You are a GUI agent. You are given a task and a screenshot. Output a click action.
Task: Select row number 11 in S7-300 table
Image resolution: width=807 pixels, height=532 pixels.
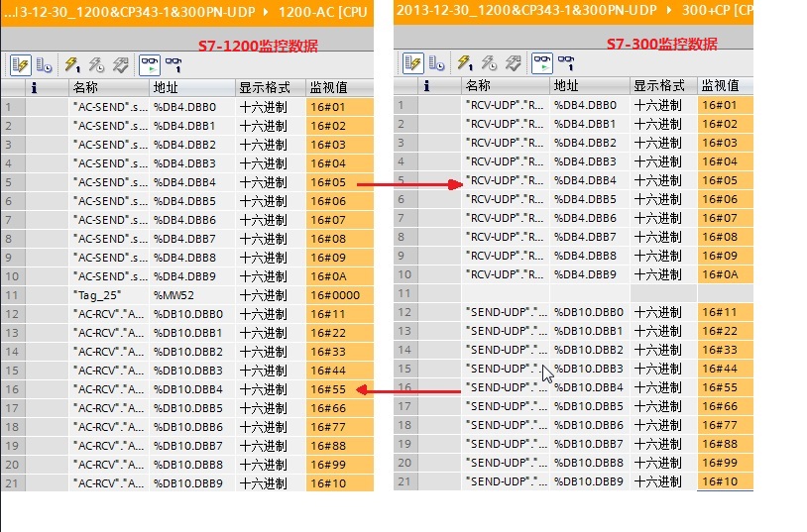405,293
